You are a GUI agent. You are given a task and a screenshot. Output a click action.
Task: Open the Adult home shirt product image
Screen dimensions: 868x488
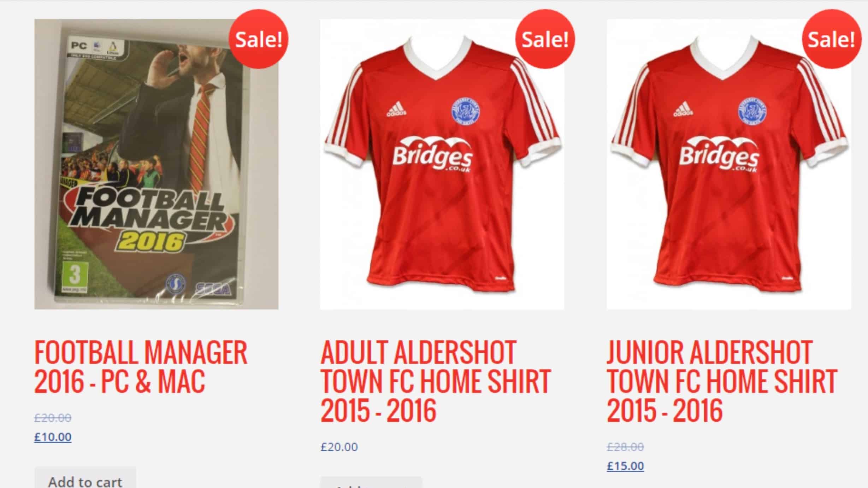[x=442, y=164]
